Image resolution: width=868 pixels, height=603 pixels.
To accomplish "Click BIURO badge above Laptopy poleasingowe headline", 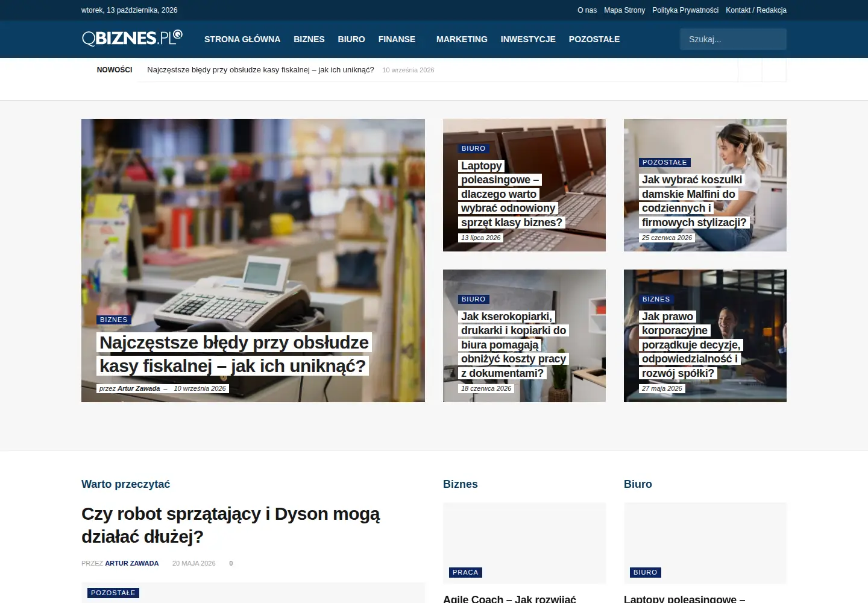I will (x=473, y=148).
